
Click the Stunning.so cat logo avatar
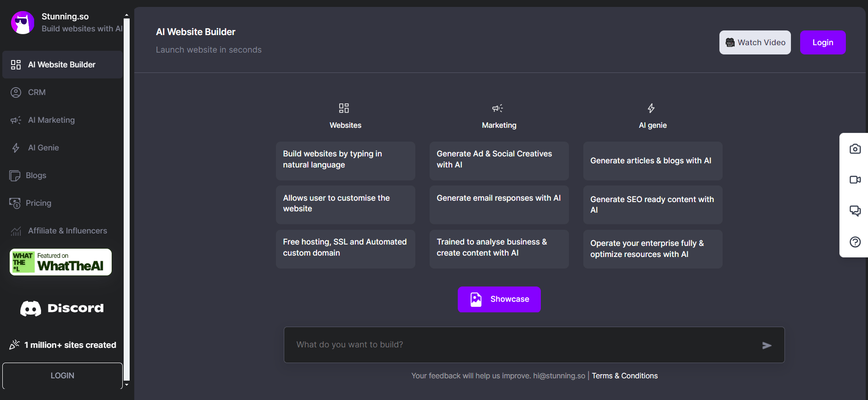pos(23,23)
